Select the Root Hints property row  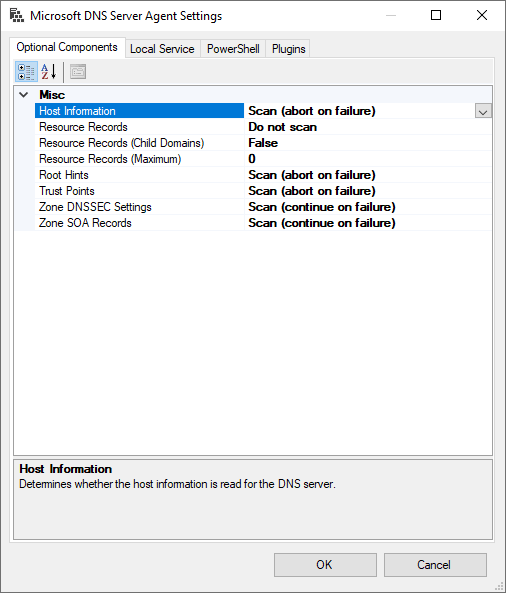(x=254, y=175)
